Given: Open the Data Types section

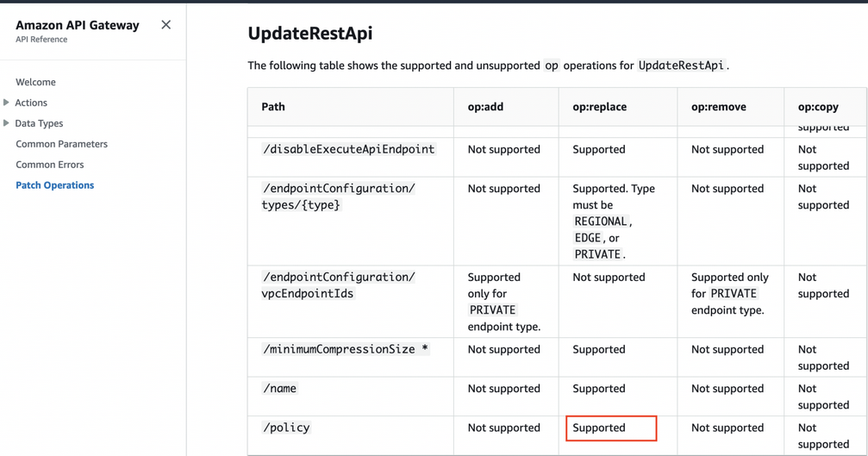Looking at the screenshot, I should pos(39,123).
